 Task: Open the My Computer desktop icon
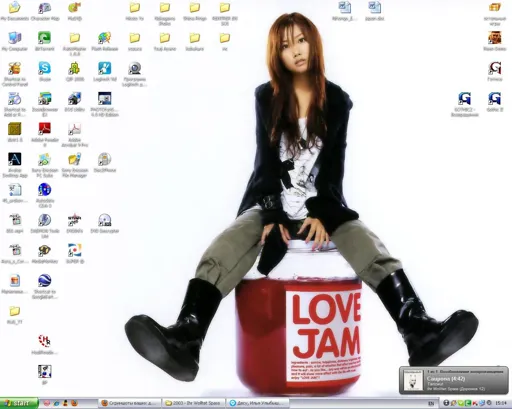click(14, 38)
